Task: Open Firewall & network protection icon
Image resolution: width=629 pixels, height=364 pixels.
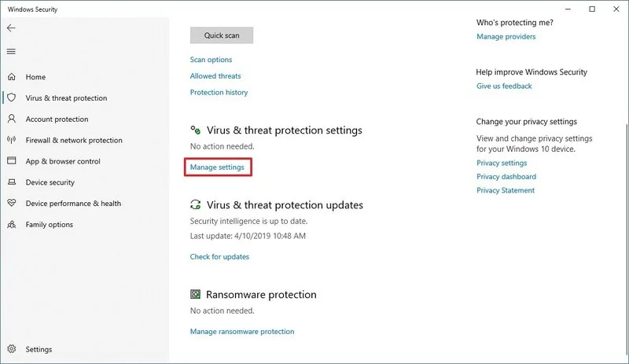Action: coord(11,140)
